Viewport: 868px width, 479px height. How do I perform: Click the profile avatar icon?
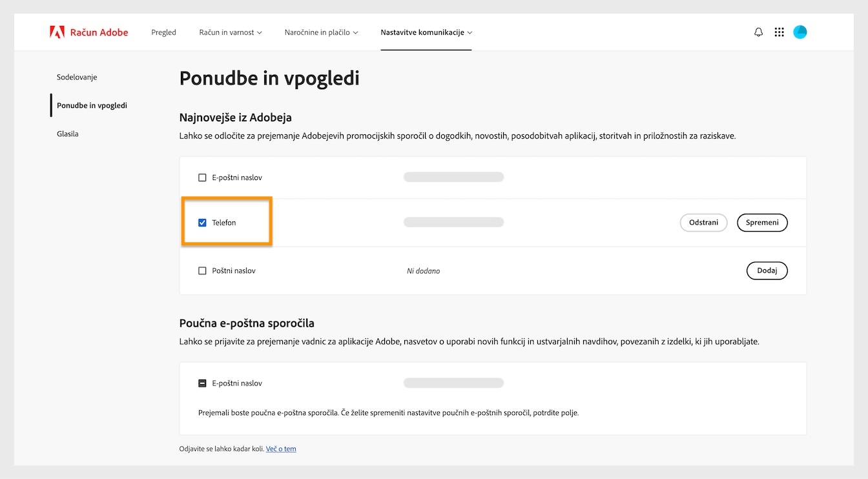(x=800, y=32)
